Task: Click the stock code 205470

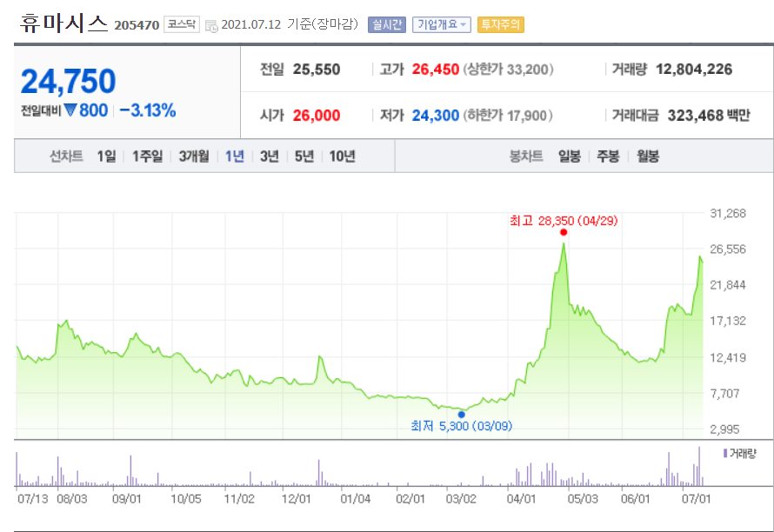Action: point(137,25)
